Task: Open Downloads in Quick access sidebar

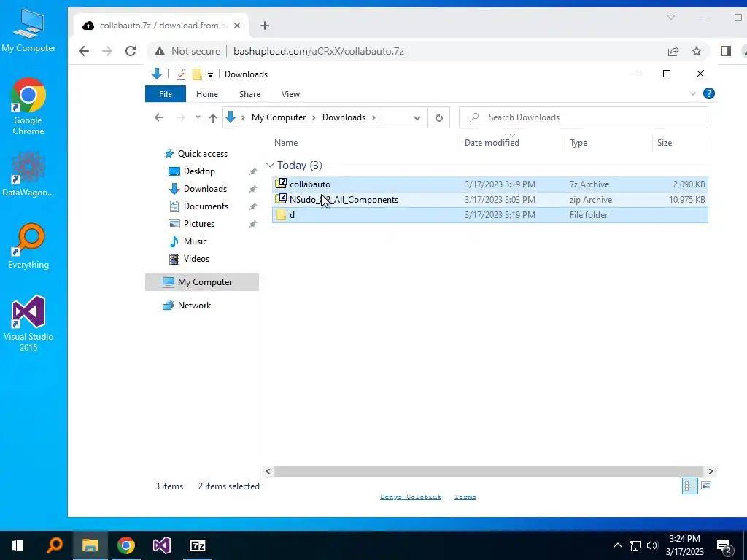Action: [x=205, y=189]
